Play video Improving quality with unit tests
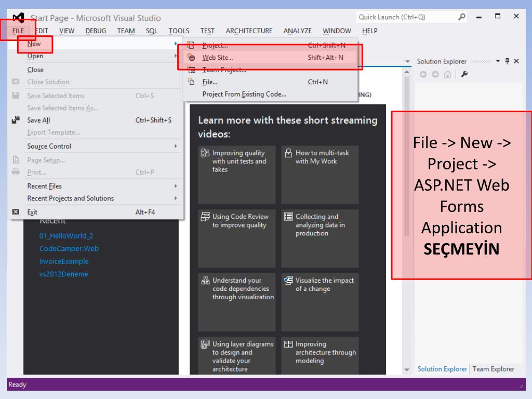This screenshot has width=532, height=399. point(237,175)
